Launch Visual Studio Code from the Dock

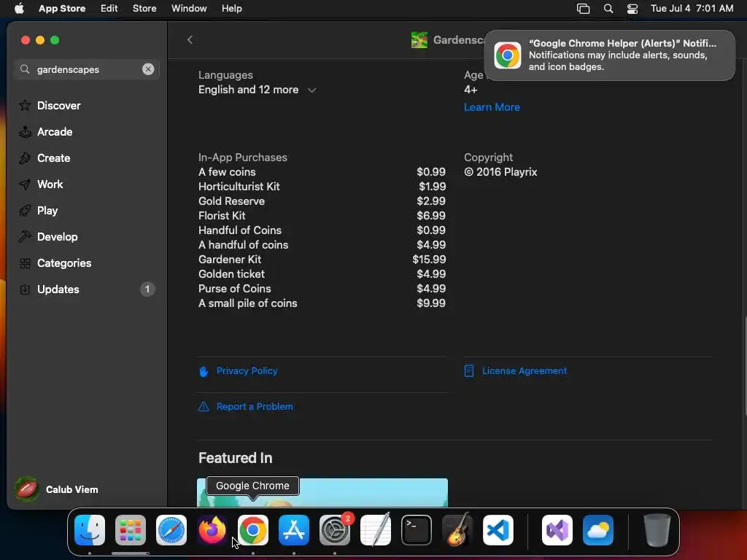click(x=498, y=530)
